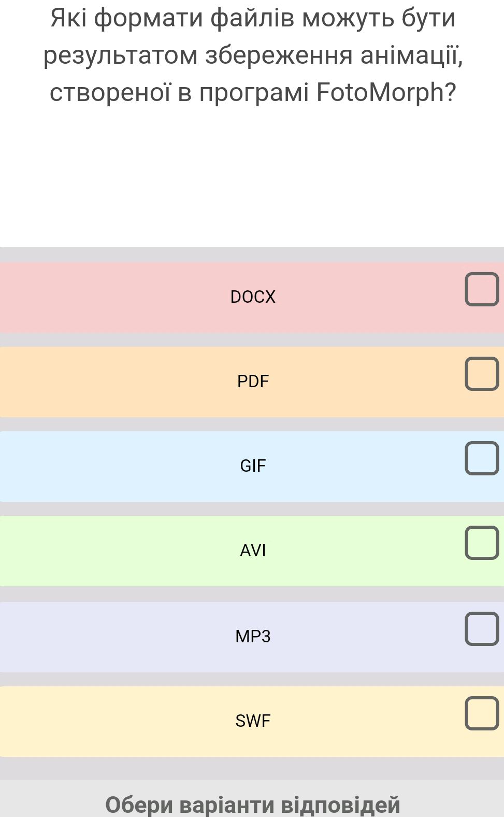The image size is (504, 817).
Task: Tick the checkbox for DOCX answer
Action: 481,289
